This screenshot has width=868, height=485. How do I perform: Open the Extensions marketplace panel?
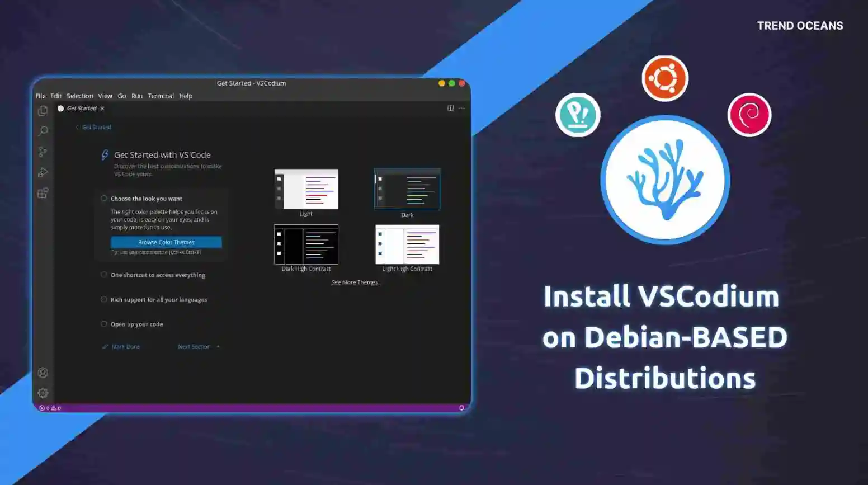click(x=43, y=193)
